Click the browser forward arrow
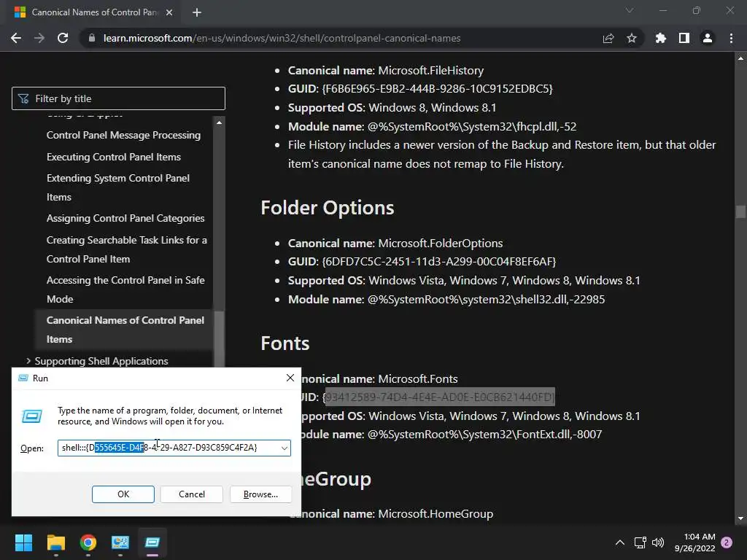This screenshot has height=560, width=747. point(39,38)
